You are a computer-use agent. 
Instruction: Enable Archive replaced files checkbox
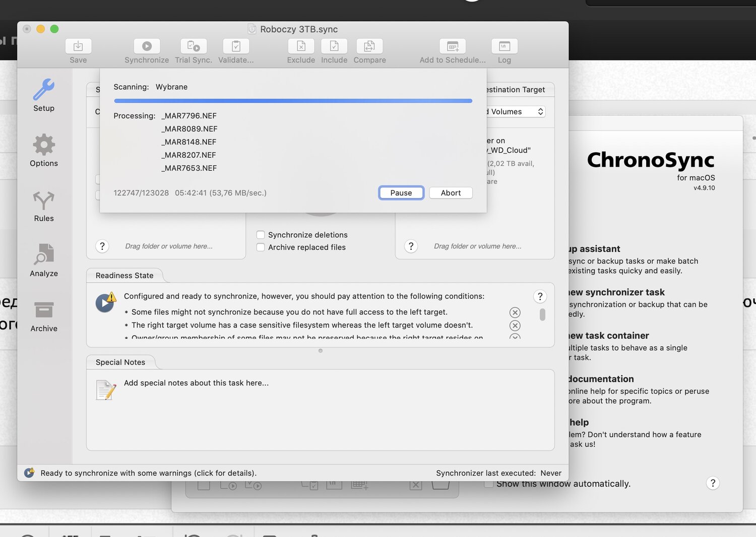pos(261,247)
